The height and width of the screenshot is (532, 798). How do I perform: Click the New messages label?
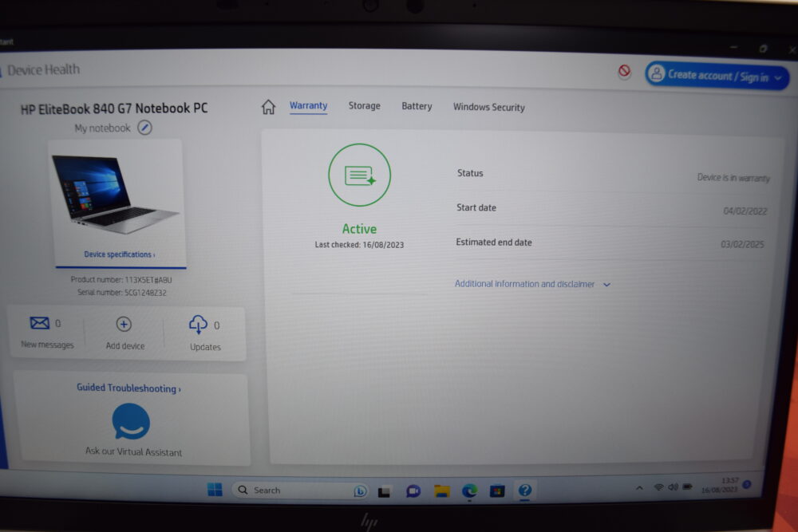coord(47,345)
